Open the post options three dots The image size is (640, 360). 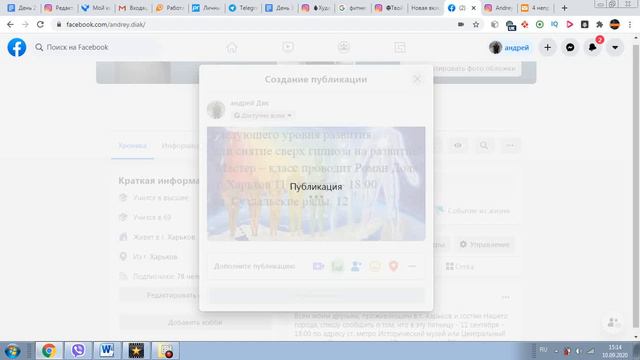click(x=505, y=297)
